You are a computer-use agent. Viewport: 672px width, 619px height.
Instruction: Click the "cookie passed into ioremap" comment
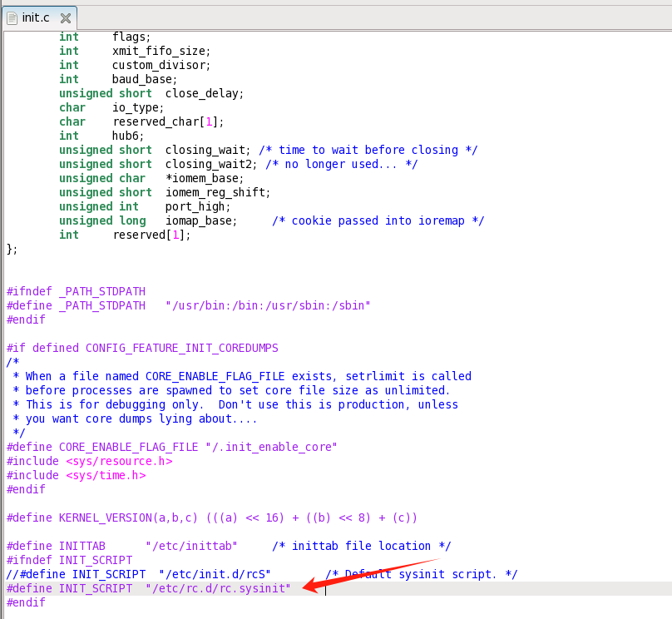coord(378,220)
